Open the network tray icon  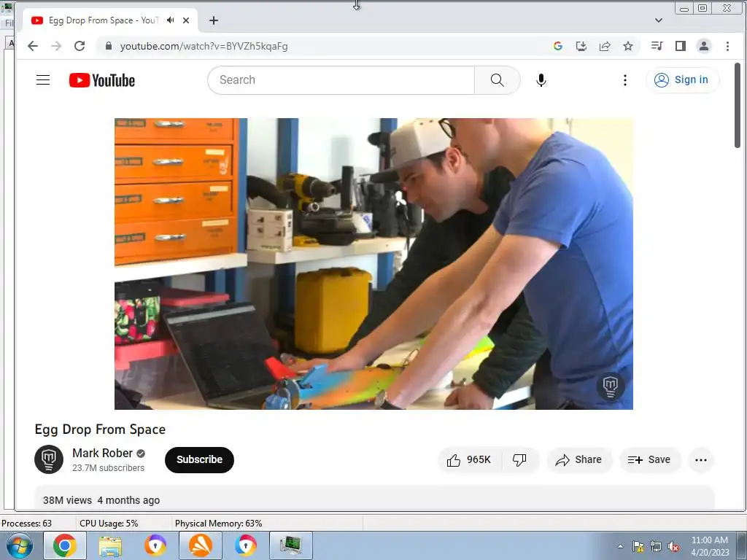(x=656, y=546)
